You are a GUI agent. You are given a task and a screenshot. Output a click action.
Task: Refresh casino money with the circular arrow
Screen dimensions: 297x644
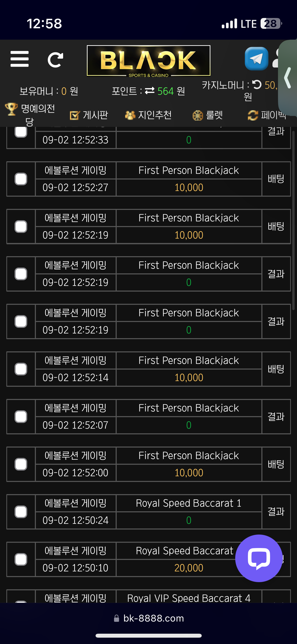[257, 85]
